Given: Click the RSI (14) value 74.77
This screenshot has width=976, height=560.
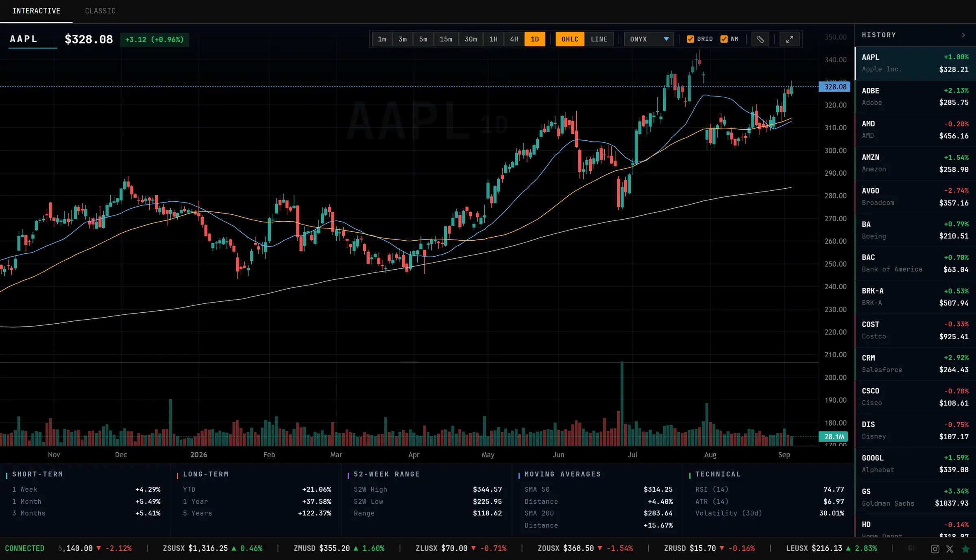Looking at the screenshot, I should coord(834,489).
